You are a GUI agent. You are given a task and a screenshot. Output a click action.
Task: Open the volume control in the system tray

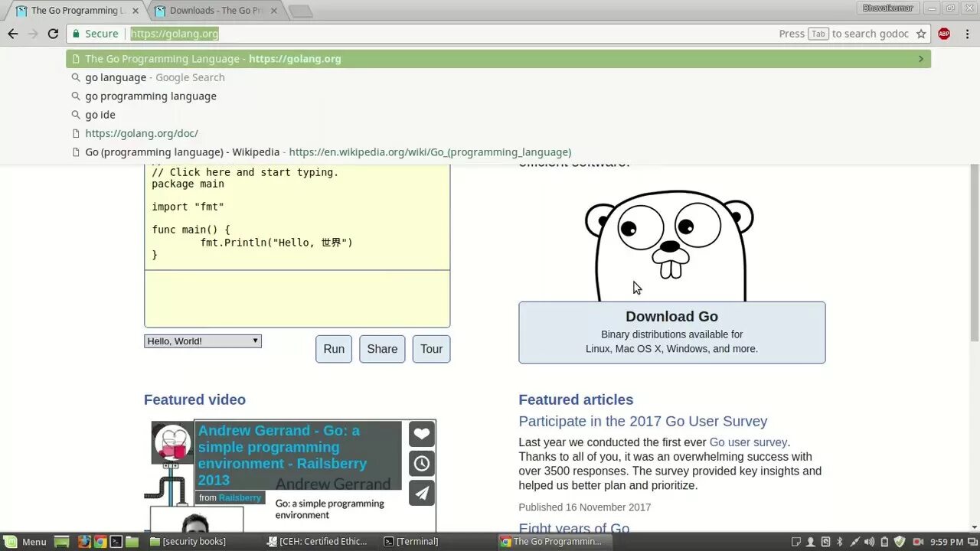pyautogui.click(x=869, y=542)
